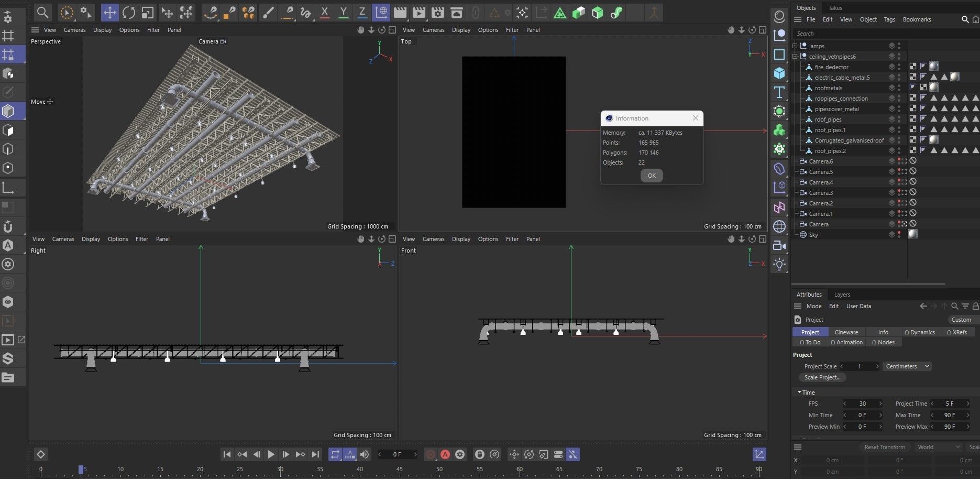Add a cube primitive from right icon column

[779, 73]
